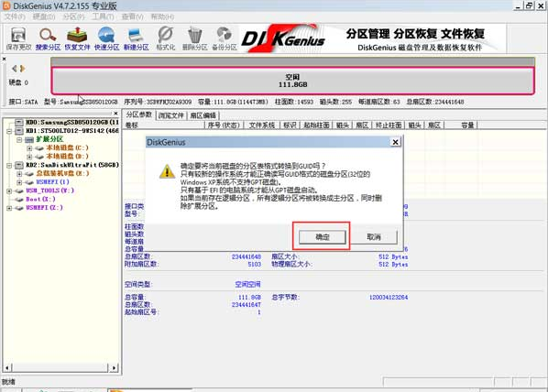Click the 空闲空间 space type value
This screenshot has width=548, height=392.
(x=247, y=285)
